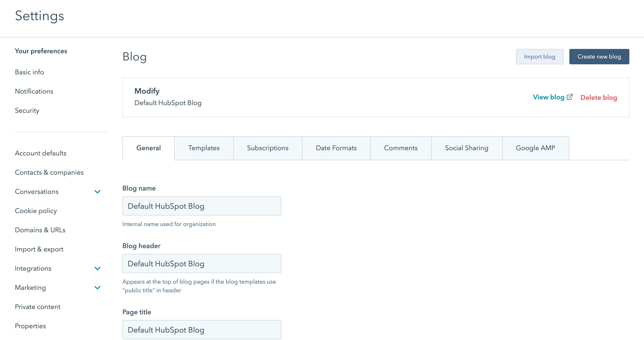
Task: Click the Page title text field
Action: 201,330
